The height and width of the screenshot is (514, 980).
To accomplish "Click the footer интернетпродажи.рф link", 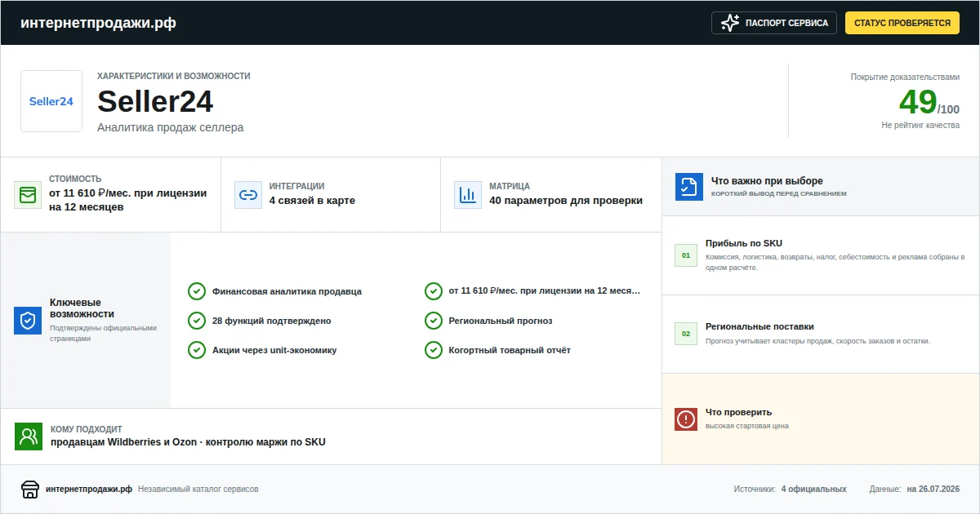I will coord(89,490).
